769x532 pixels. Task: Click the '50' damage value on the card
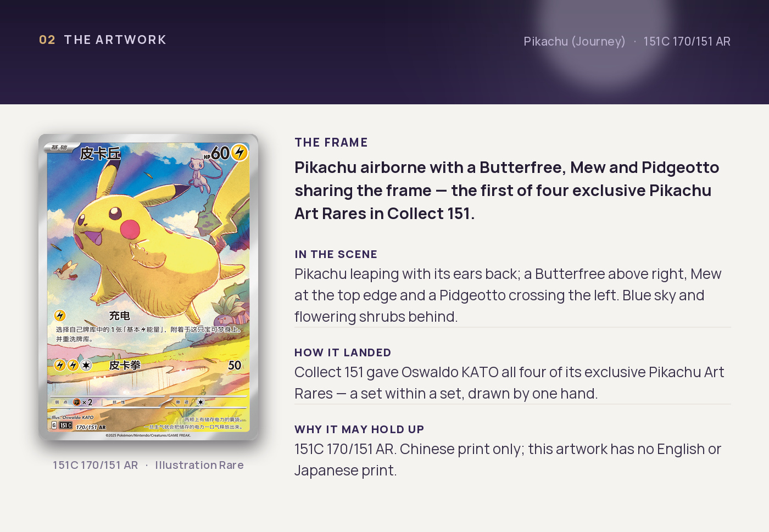click(235, 366)
